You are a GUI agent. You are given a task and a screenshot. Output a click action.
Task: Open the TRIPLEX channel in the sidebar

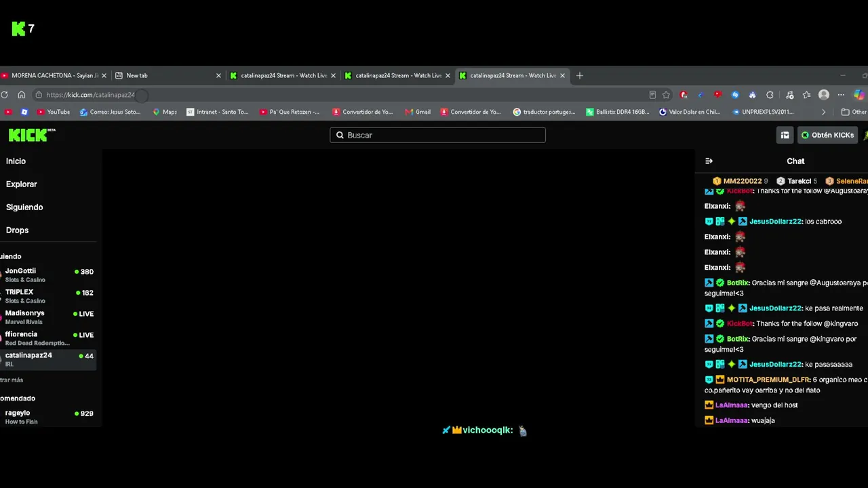coord(47,296)
